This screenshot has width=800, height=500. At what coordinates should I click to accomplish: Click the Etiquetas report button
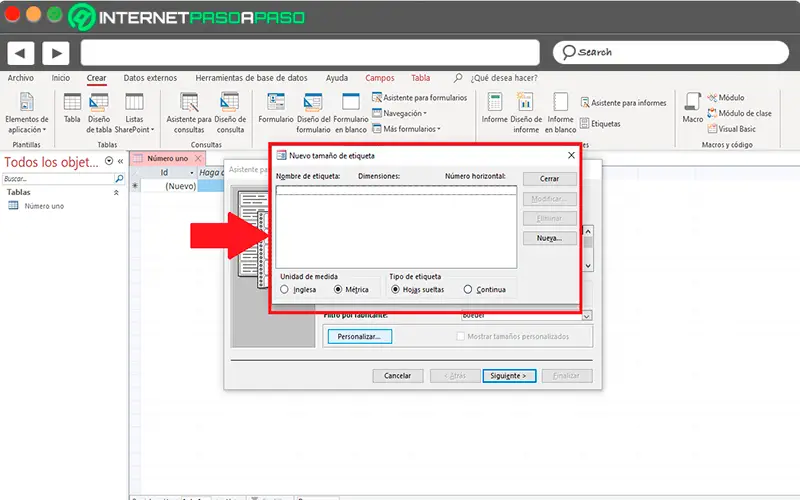(601, 123)
